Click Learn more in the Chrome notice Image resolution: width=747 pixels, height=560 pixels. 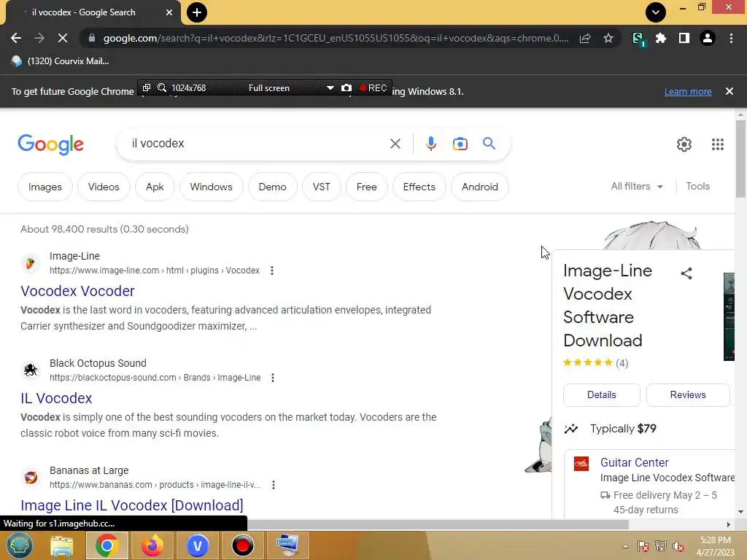[x=688, y=91]
